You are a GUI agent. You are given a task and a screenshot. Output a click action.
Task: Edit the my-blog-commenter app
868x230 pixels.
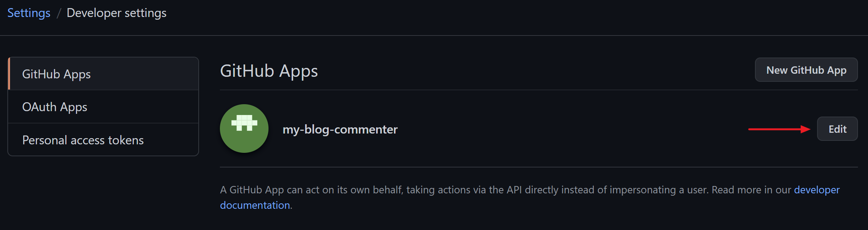[837, 129]
